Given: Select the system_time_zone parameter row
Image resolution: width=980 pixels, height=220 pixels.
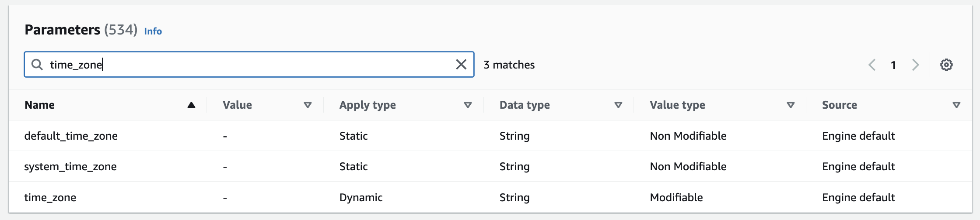Looking at the screenshot, I should point(70,166).
